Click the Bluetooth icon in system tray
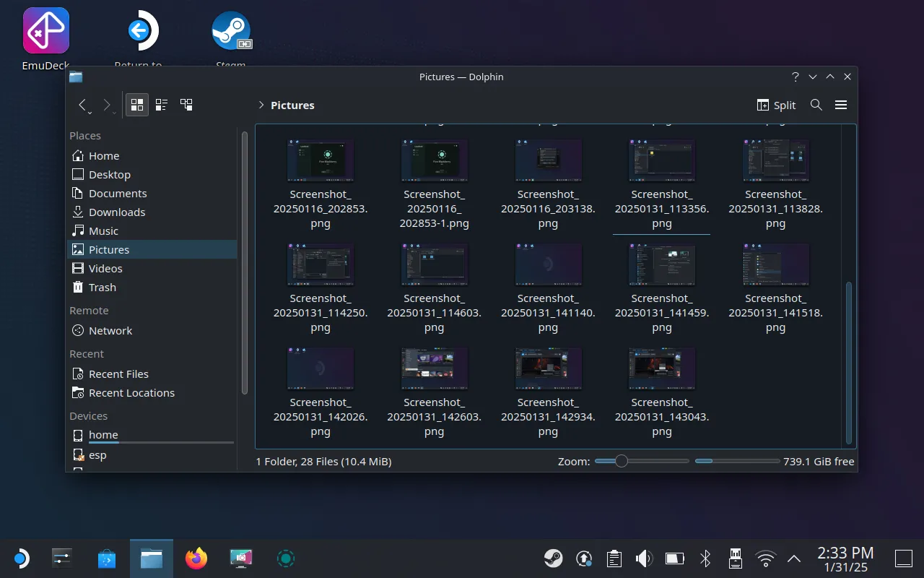The width and height of the screenshot is (924, 578). point(705,558)
